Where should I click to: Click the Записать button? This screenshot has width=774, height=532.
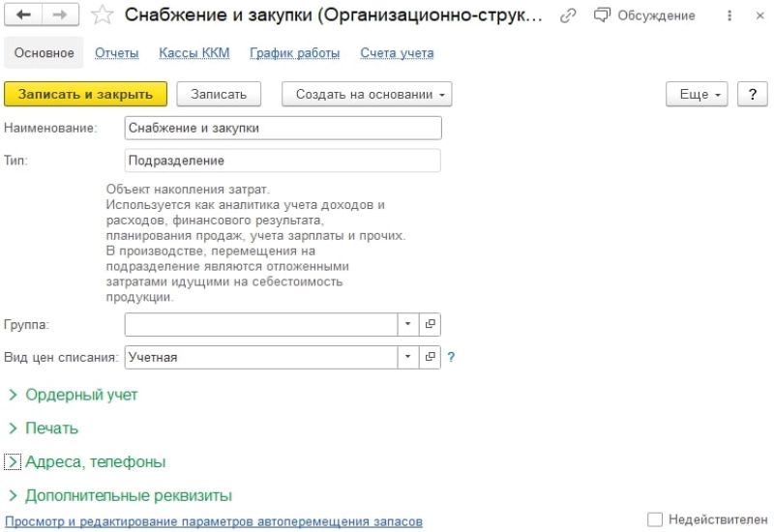click(x=219, y=94)
